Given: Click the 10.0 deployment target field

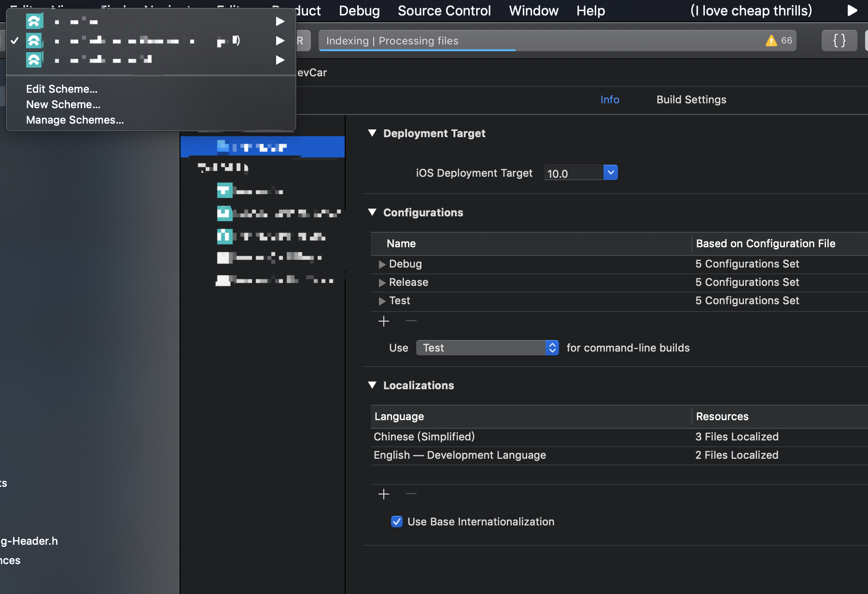Looking at the screenshot, I should [x=574, y=173].
